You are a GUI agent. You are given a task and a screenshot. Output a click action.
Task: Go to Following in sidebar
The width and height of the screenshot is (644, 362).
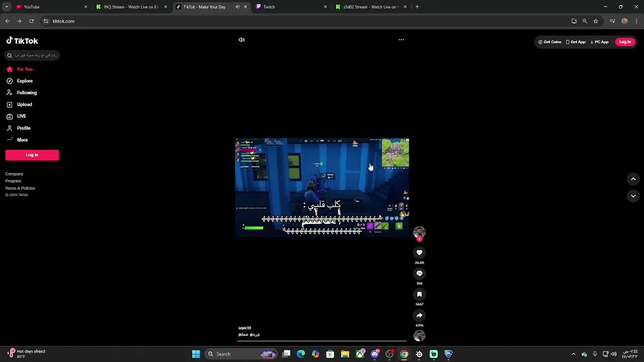[22, 93]
